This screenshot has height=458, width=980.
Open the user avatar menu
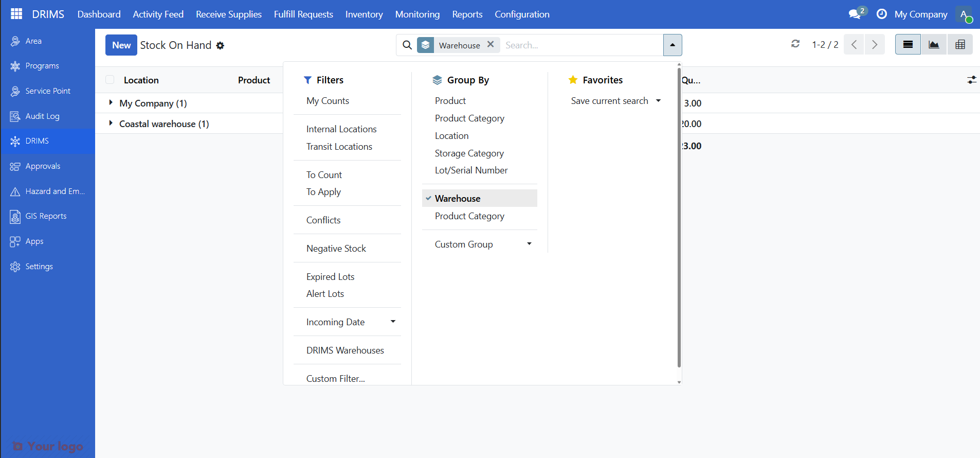point(965,14)
